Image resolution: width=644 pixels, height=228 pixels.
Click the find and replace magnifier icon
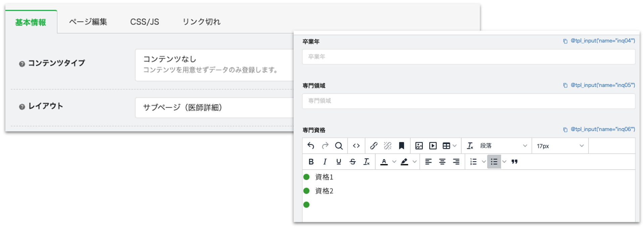339,146
